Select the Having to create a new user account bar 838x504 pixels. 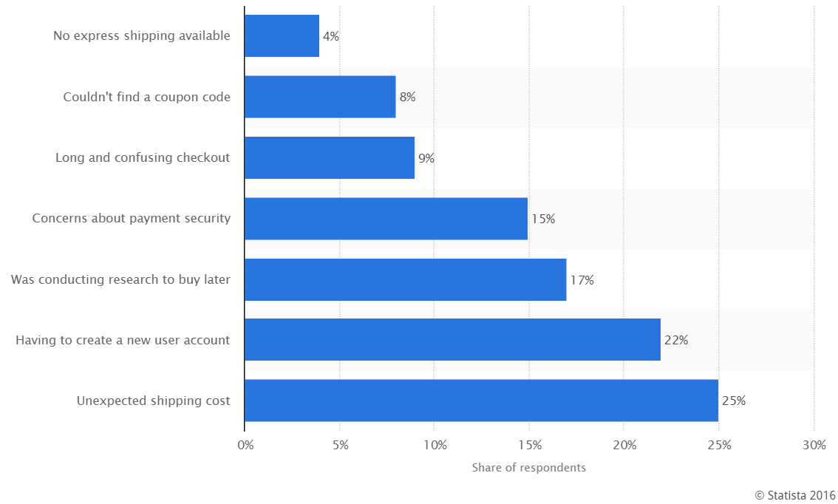(453, 339)
